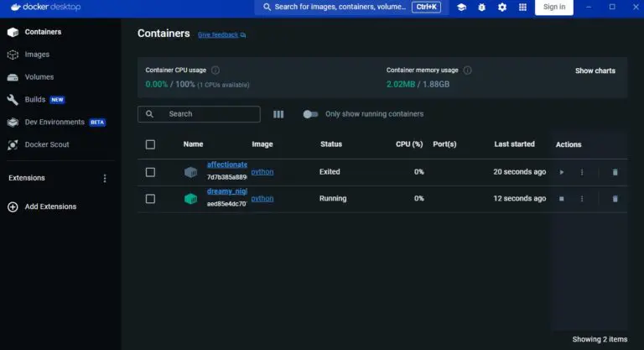Delete the dreamy container trash icon

coord(615,199)
